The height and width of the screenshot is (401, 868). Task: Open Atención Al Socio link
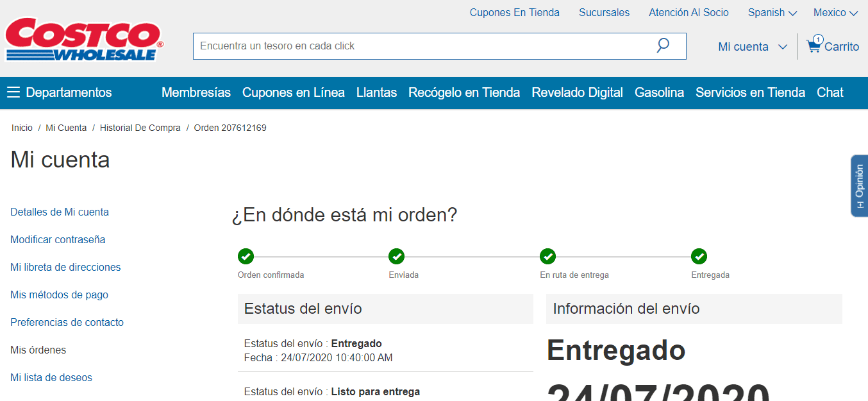click(689, 13)
